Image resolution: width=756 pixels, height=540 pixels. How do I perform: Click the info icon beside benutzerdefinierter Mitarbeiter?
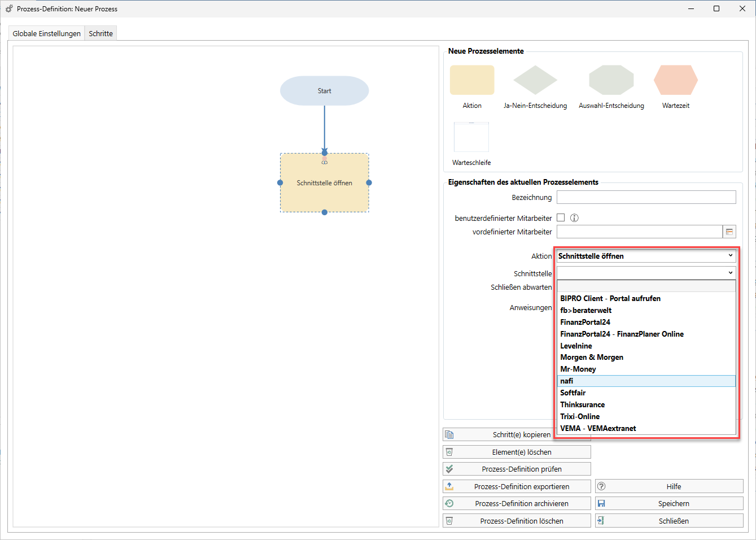(574, 218)
